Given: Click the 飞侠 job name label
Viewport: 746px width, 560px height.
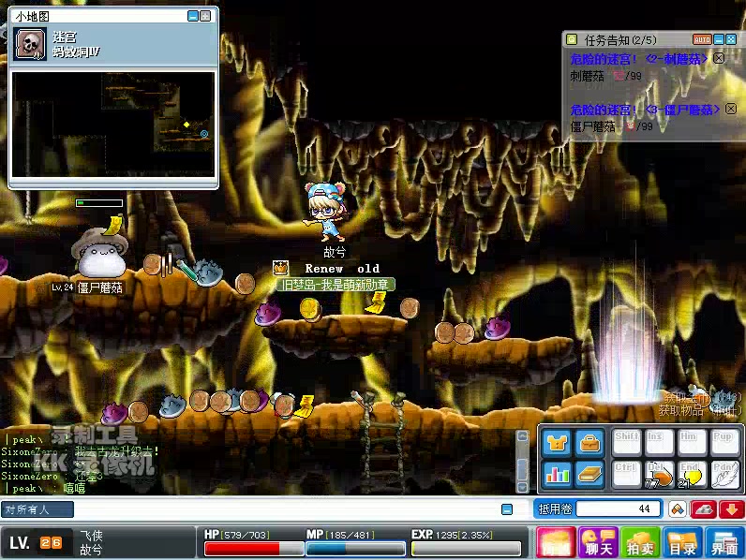Looking at the screenshot, I should 91,537.
